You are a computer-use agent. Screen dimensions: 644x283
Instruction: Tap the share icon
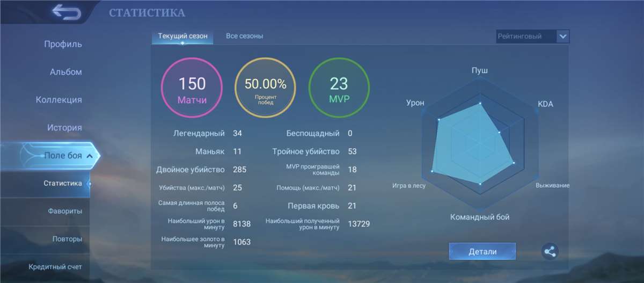pyautogui.click(x=550, y=251)
